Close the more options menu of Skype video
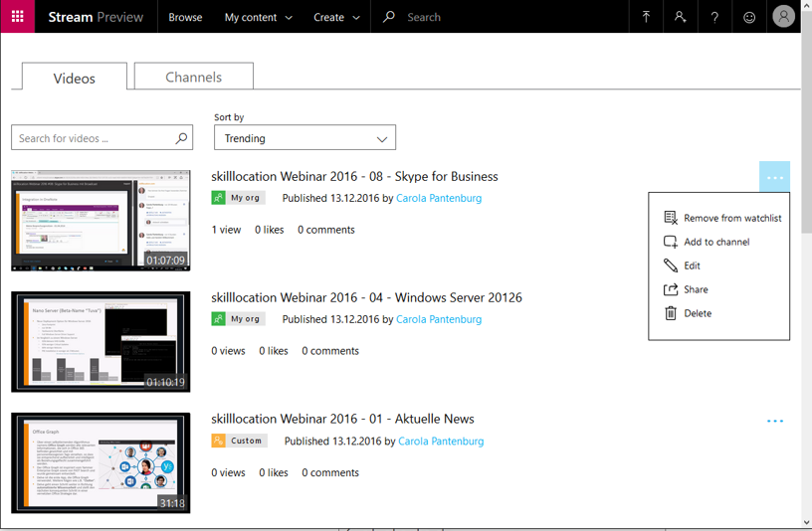Viewport: 812px width, 531px height. (x=775, y=177)
